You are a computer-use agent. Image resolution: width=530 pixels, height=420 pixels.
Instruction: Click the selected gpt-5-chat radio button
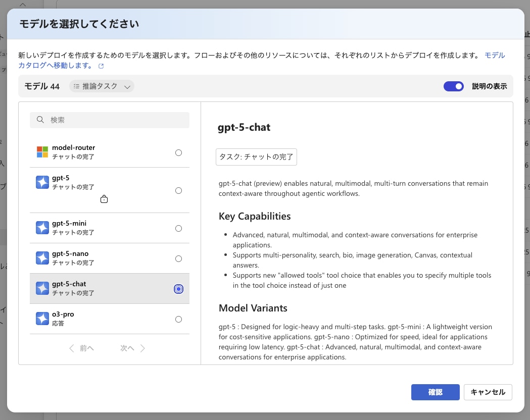coord(178,289)
